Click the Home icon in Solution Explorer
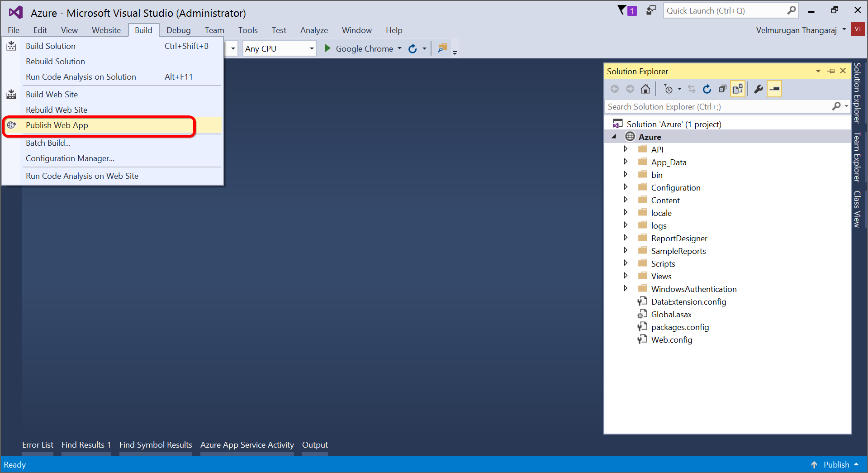The width and height of the screenshot is (868, 473). pos(645,89)
